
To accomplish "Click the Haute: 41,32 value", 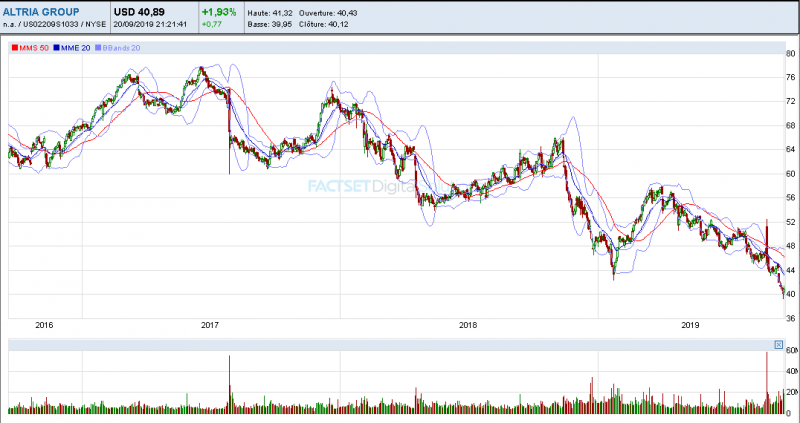I will point(270,13).
